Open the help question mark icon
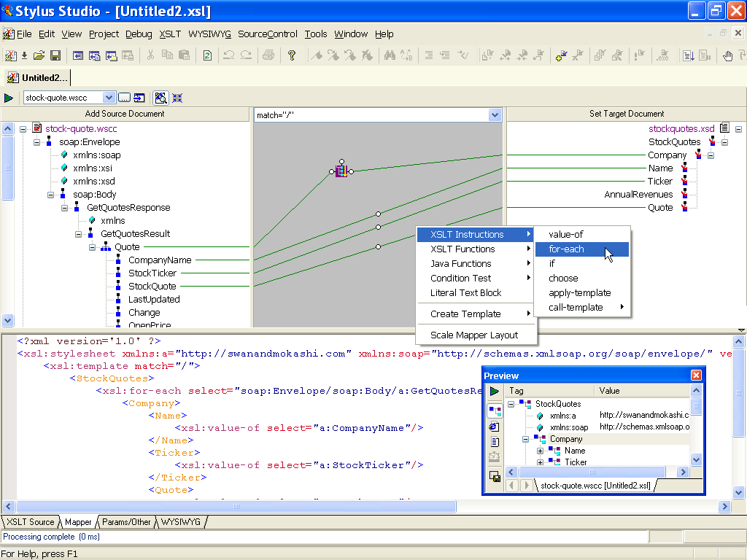 point(292,55)
